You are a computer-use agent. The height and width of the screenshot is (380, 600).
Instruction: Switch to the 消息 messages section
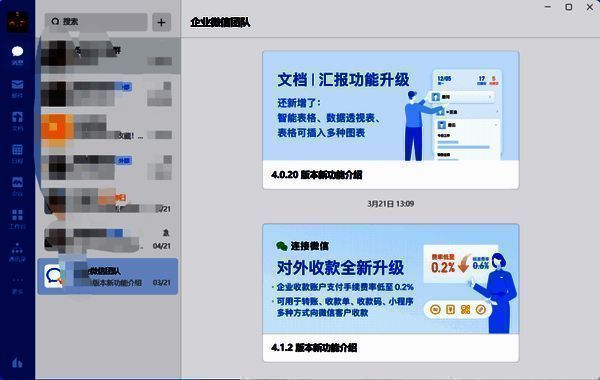click(17, 56)
